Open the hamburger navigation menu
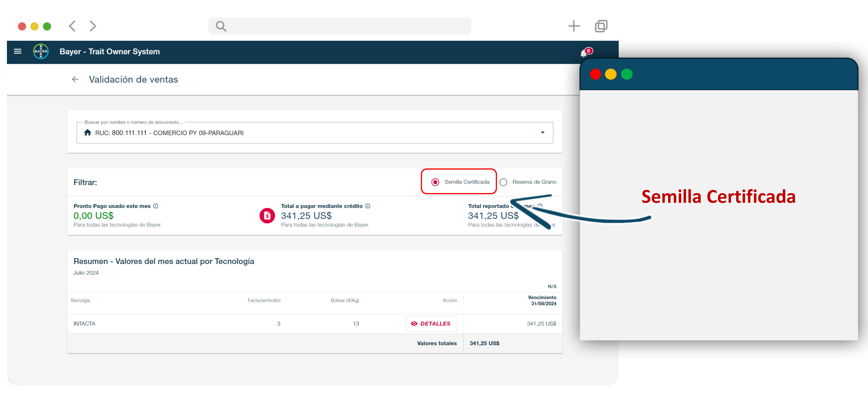Image resolution: width=868 pixels, height=394 pixels. pyautogui.click(x=18, y=51)
